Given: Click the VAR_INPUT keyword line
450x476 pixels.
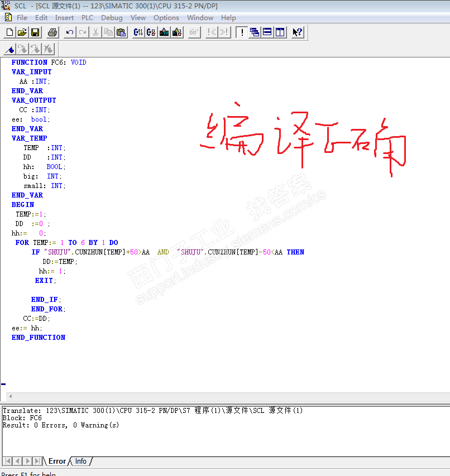Looking at the screenshot, I should (32, 71).
